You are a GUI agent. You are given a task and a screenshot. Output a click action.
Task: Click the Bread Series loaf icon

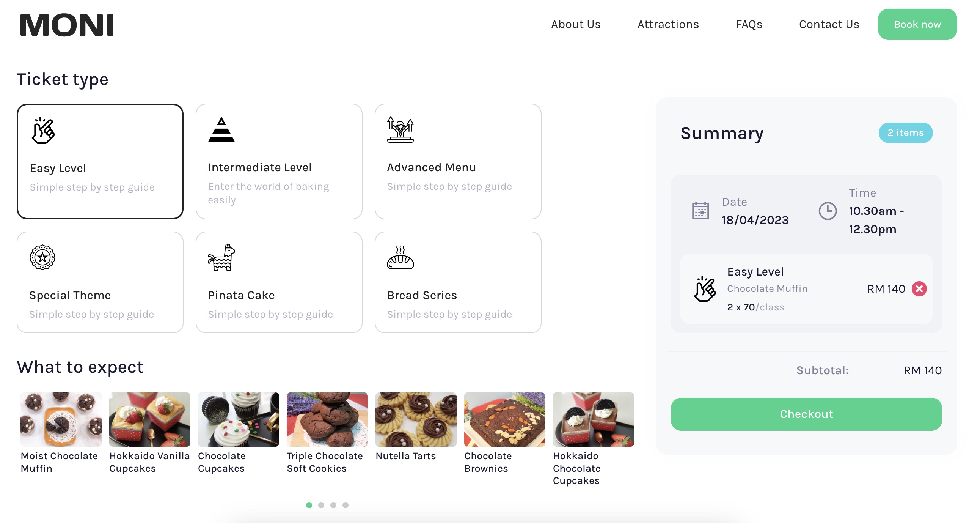(x=400, y=257)
